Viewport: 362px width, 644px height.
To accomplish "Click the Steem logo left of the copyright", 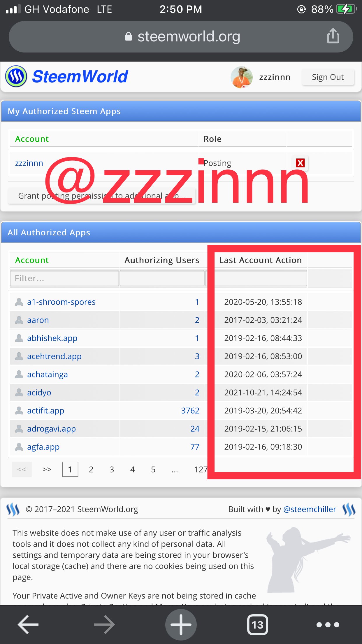I will 13,510.
